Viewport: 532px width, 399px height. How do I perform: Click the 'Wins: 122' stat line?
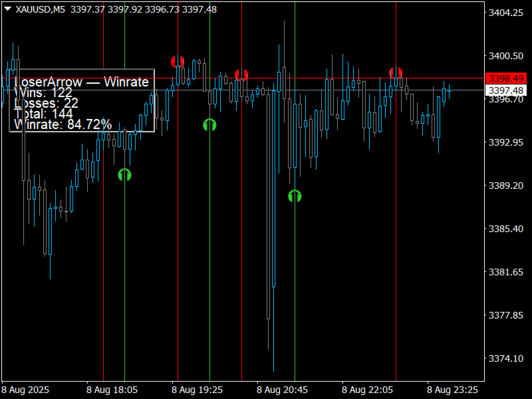point(43,92)
